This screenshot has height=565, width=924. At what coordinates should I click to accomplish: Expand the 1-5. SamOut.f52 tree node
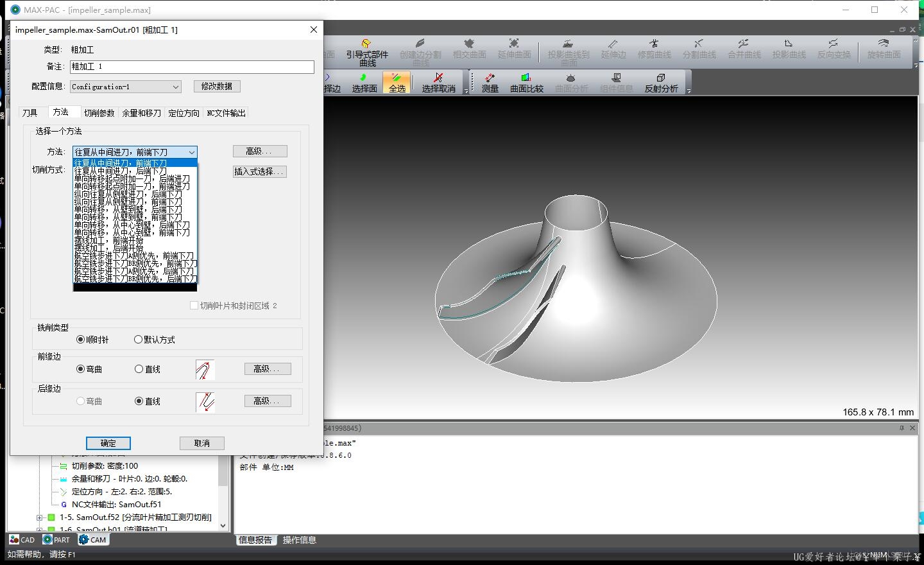40,517
